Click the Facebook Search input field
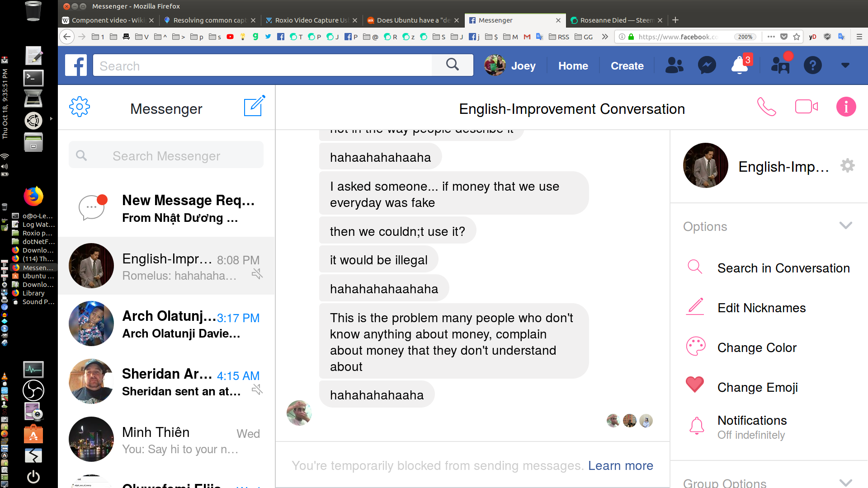 [263, 66]
